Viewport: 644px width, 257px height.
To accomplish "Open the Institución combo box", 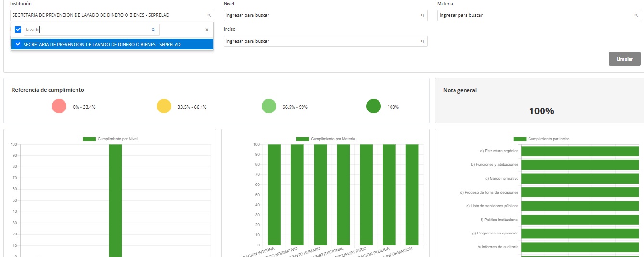I will pos(112,15).
